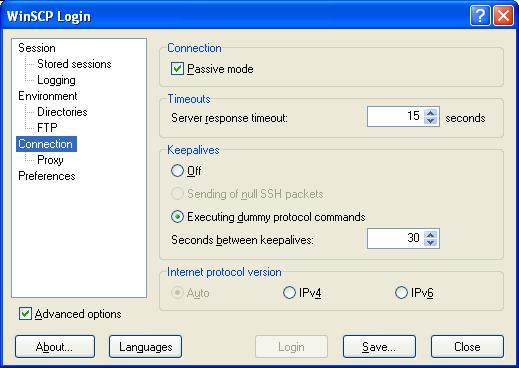The image size is (519, 368).
Task: Open the Proxy page
Action: click(x=50, y=160)
